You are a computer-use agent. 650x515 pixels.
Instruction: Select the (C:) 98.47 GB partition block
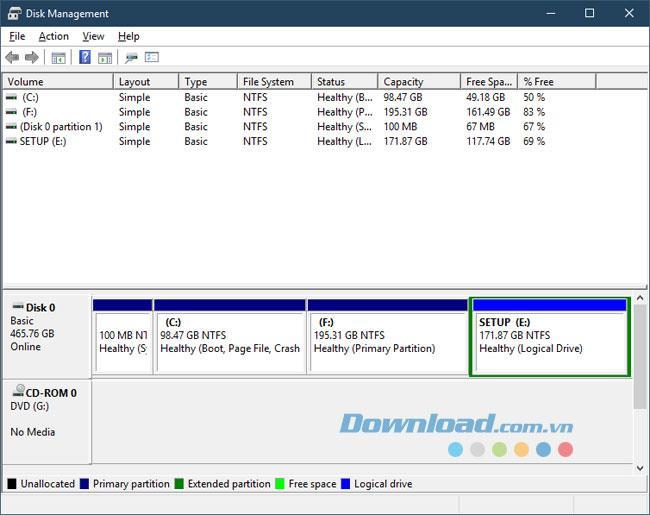[x=230, y=337]
